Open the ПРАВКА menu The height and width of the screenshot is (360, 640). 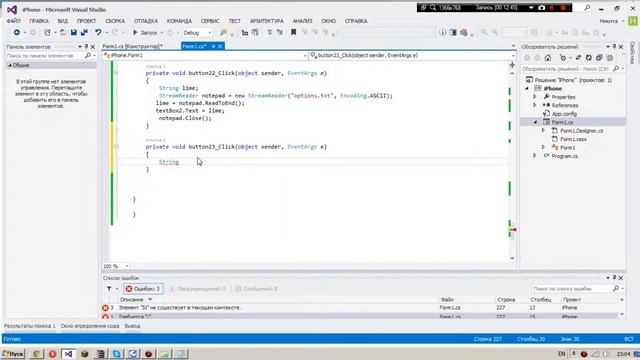click(39, 21)
